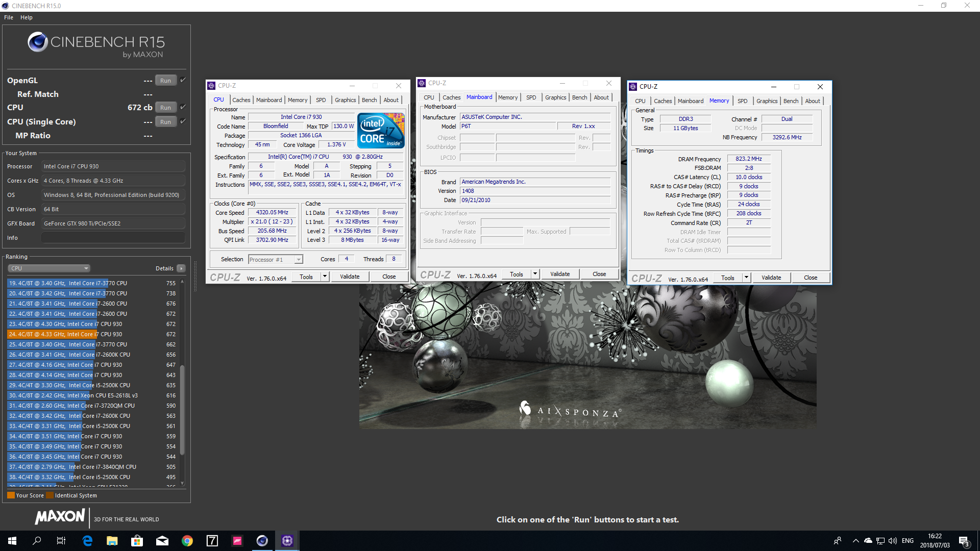Viewport: 980px width, 551px height.
Task: Open Microsoft Store taskbar icon
Action: click(137, 541)
